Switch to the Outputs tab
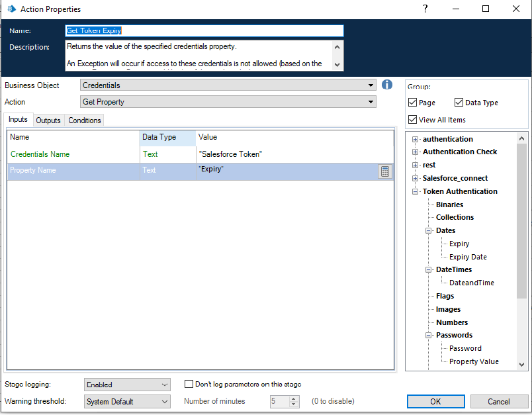Screen dimensions: 532x419 click(x=48, y=120)
